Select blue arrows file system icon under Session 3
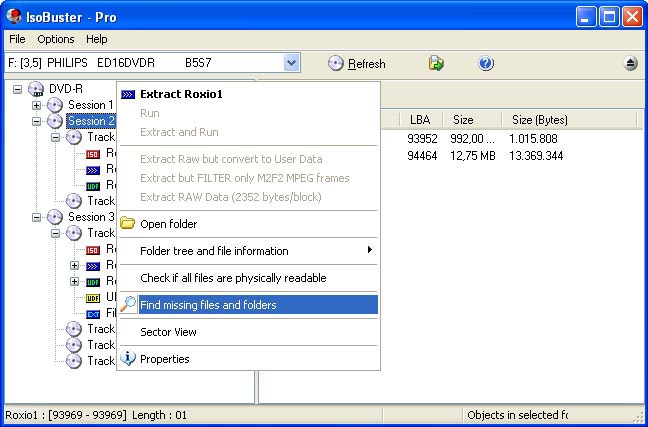The image size is (648, 427). pos(93,266)
